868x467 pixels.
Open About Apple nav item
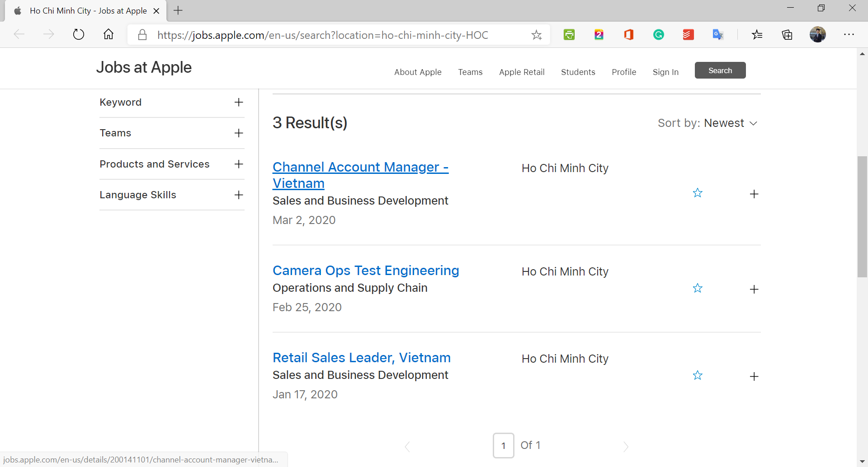point(418,72)
